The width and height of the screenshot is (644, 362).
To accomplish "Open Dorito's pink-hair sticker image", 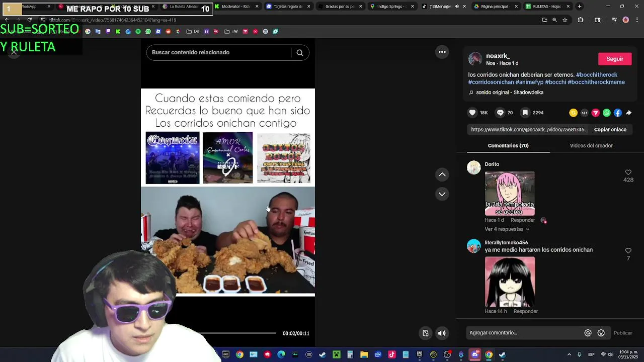I will tap(510, 194).
